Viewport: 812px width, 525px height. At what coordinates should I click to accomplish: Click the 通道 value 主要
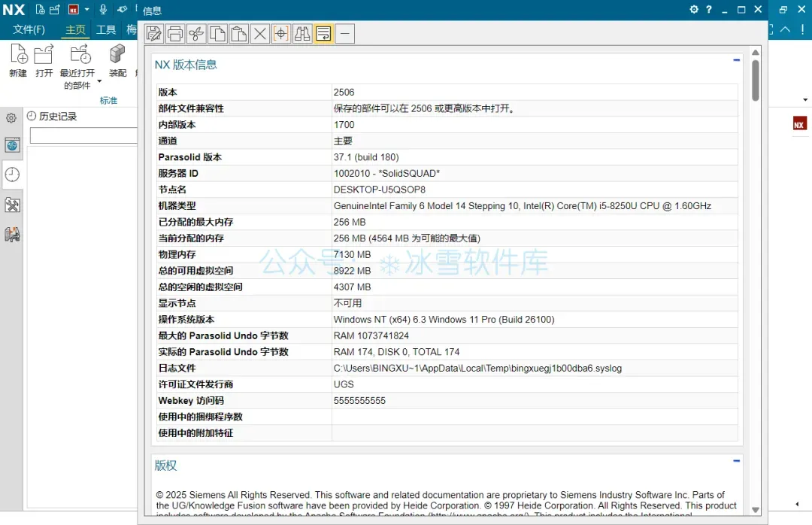(x=343, y=141)
